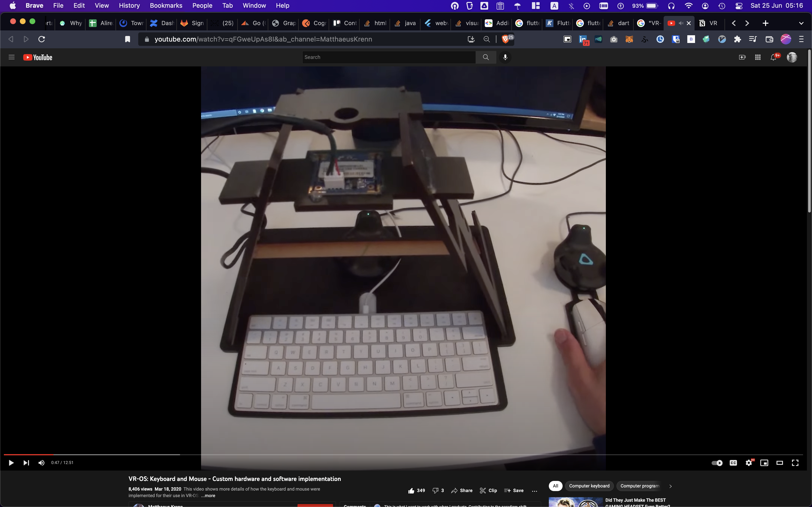The image size is (812, 507).
Task: Mute the video volume icon
Action: pyautogui.click(x=41, y=463)
